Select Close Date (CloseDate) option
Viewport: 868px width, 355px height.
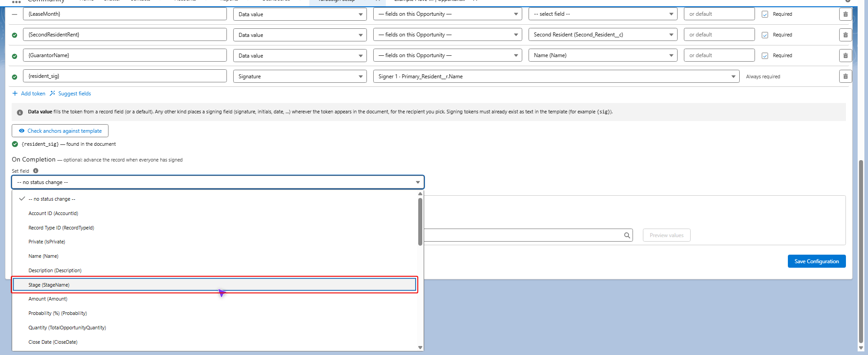[x=215, y=342]
